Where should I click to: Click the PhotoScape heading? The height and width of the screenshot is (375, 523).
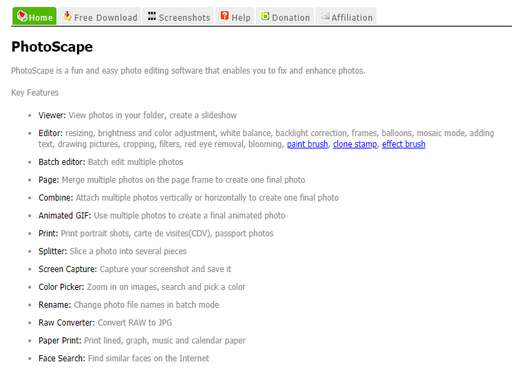(x=52, y=47)
